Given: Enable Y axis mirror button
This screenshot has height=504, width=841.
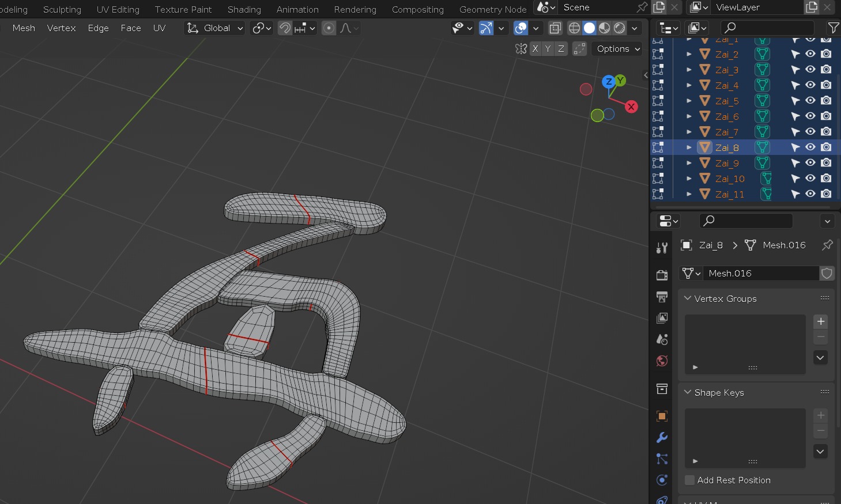Looking at the screenshot, I should pos(548,49).
